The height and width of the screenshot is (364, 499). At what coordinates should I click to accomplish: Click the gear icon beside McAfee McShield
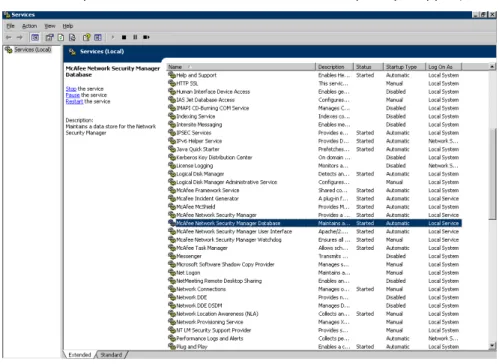[x=172, y=207]
